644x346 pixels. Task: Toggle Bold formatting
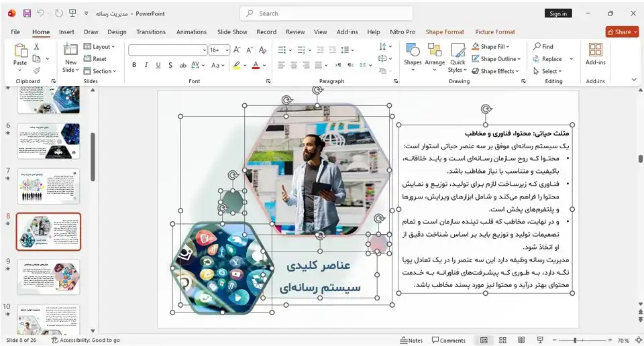[x=134, y=65]
